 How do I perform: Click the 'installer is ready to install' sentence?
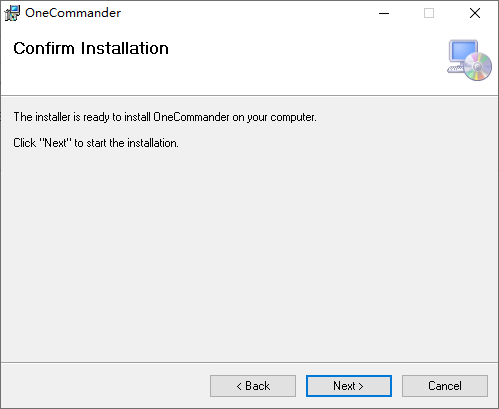pyautogui.click(x=165, y=117)
